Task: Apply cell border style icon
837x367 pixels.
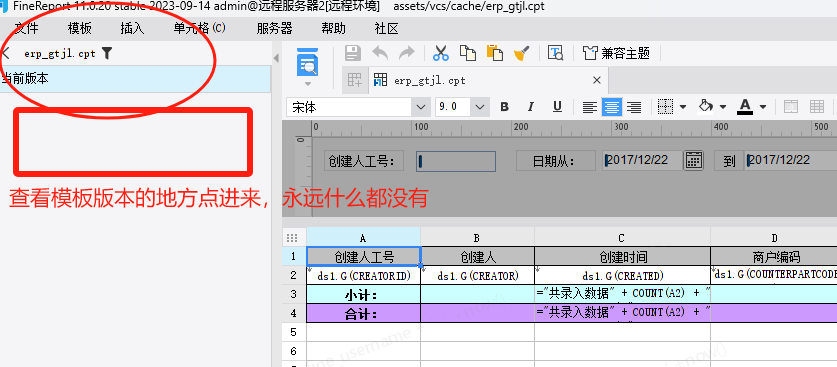Action: 666,107
